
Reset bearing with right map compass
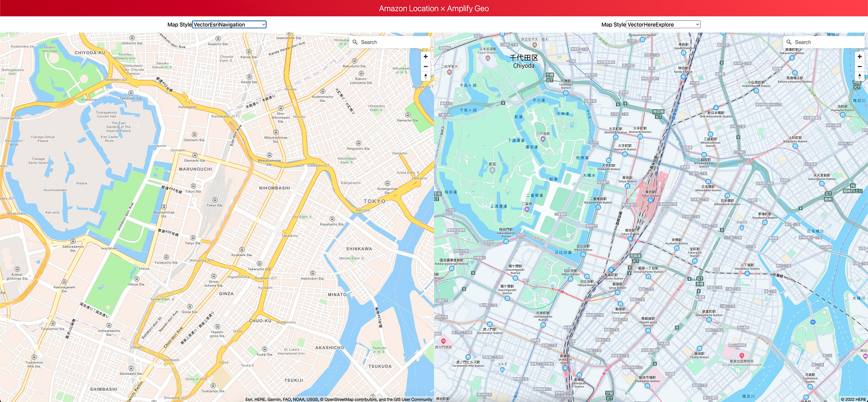pos(860,76)
